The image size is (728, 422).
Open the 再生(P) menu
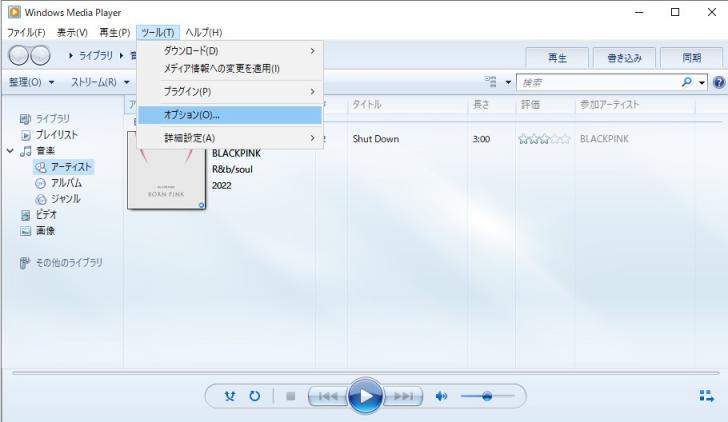(x=115, y=32)
